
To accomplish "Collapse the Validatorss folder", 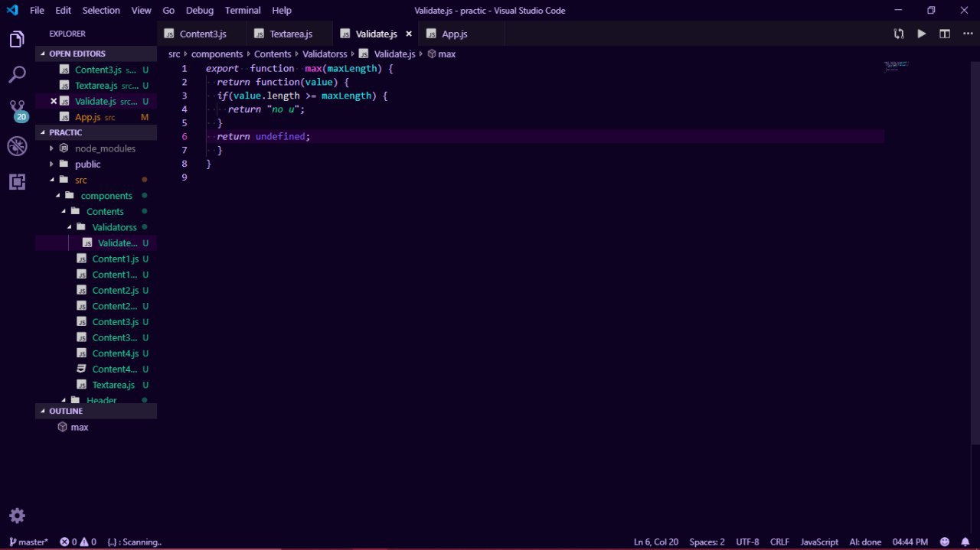I will click(x=96, y=227).
